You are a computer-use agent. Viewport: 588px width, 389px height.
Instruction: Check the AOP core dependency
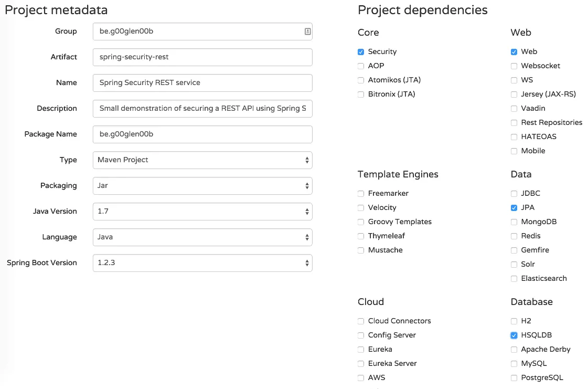(x=361, y=66)
